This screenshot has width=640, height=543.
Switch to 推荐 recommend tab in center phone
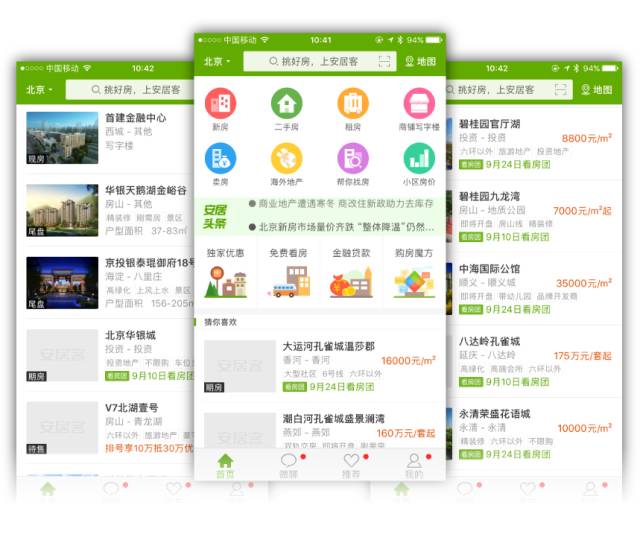351,466
